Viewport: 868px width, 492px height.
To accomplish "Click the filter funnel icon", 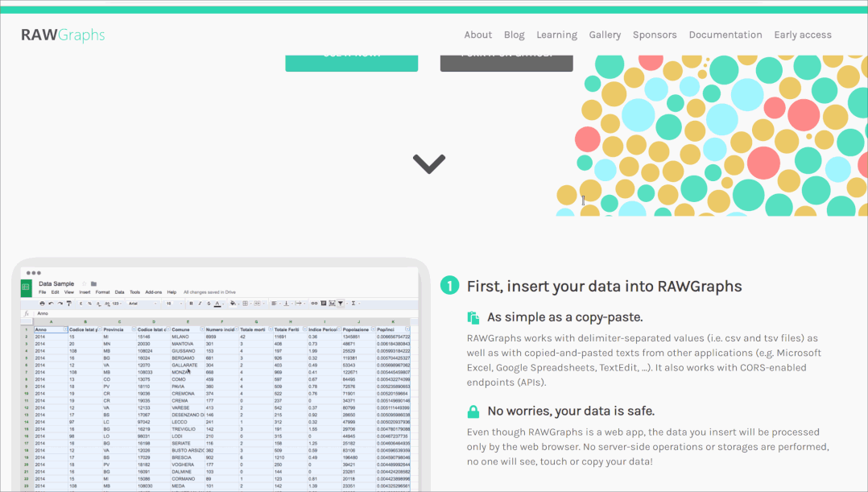I will click(340, 304).
